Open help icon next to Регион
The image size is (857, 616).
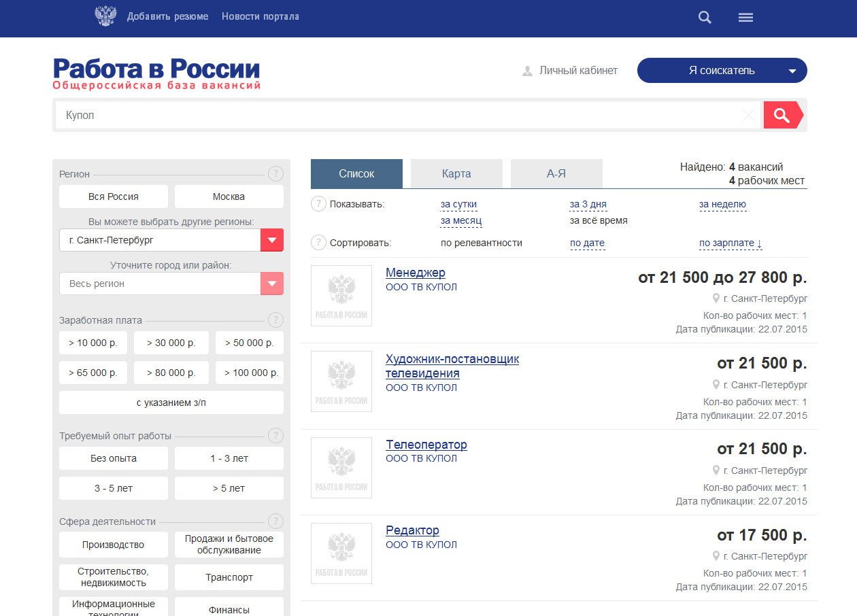(275, 174)
